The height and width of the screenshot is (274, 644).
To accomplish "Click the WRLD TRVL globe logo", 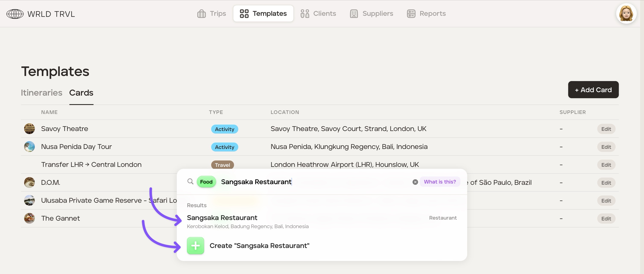I will click(x=15, y=14).
